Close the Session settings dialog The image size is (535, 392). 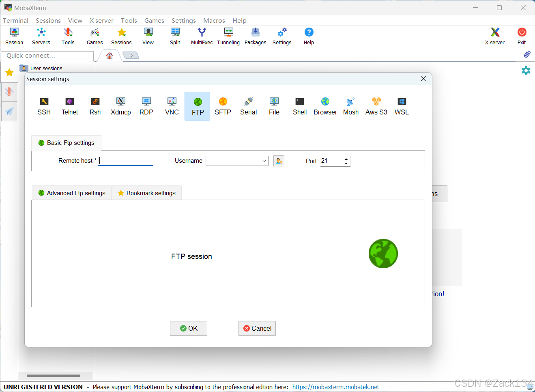tap(423, 79)
